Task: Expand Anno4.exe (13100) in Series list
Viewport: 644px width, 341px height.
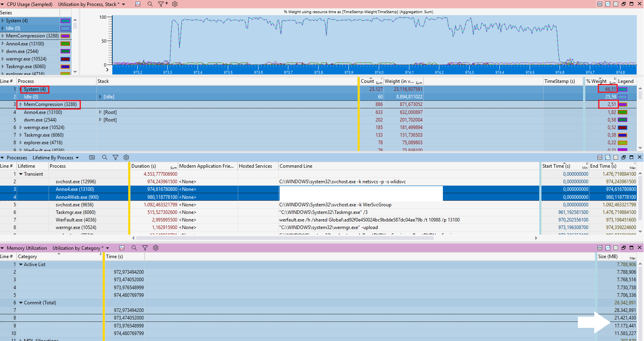Action: 3,44
